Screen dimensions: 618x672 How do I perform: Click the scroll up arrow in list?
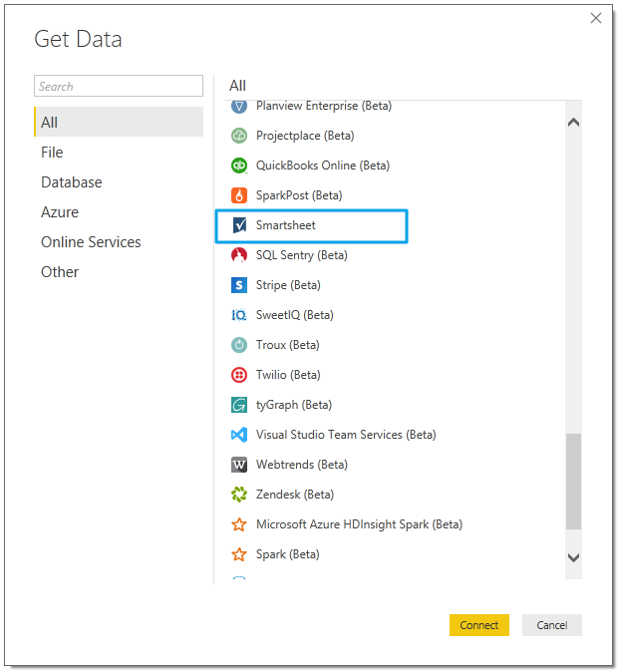(x=573, y=123)
